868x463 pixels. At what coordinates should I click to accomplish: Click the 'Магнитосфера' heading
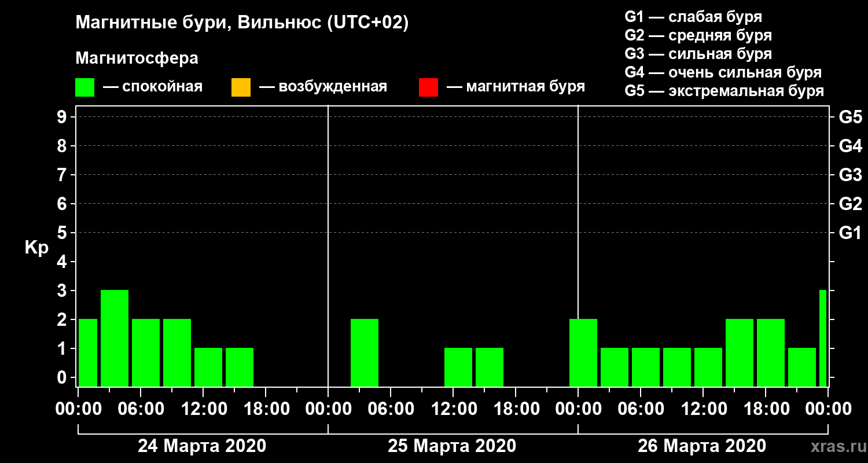coord(137,58)
